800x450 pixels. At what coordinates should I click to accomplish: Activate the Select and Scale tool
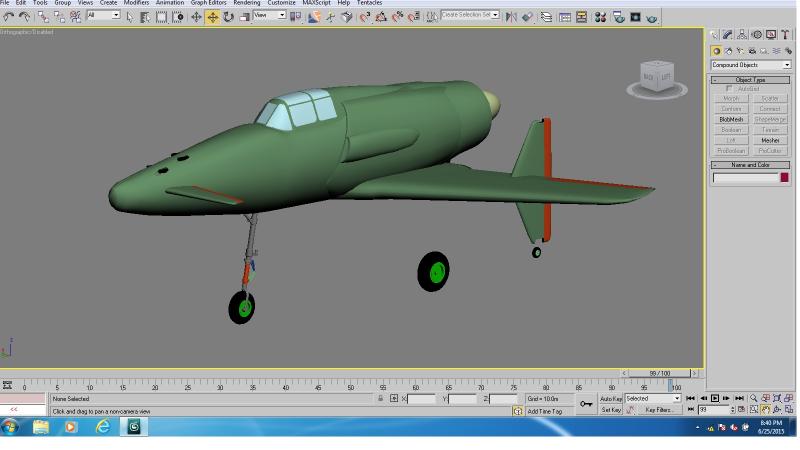click(244, 17)
